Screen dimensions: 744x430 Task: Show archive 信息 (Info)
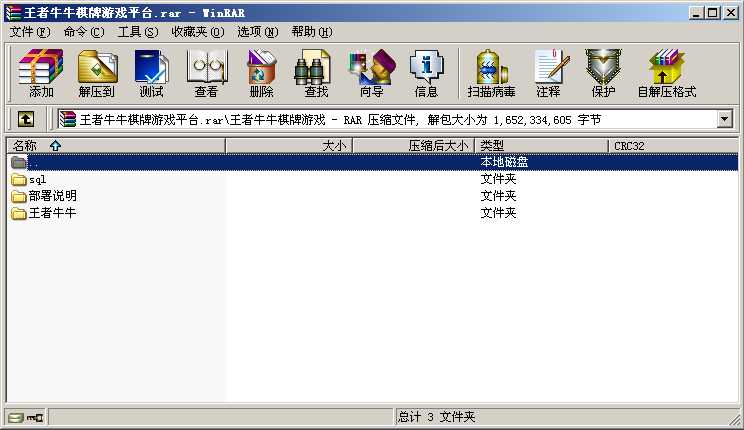coord(426,73)
